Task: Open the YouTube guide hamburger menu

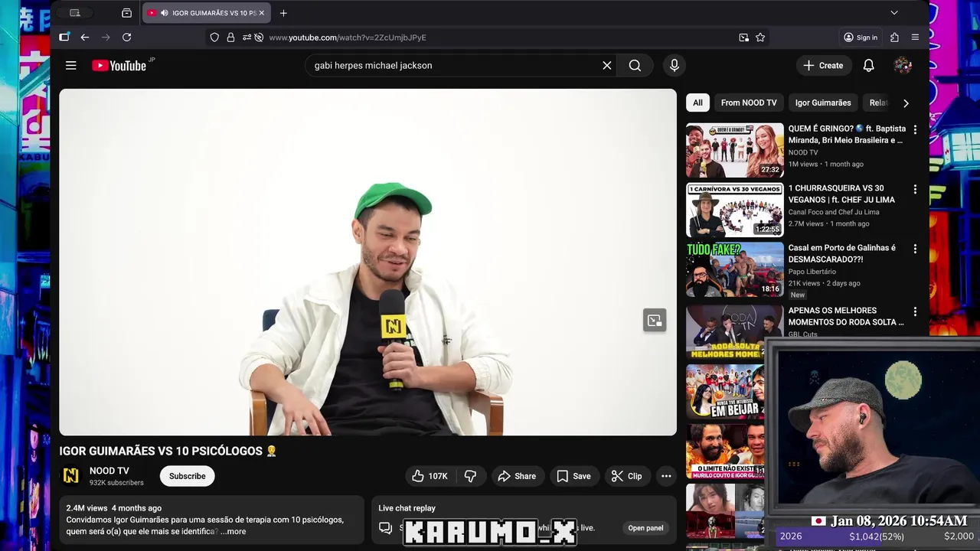Action: (70, 65)
